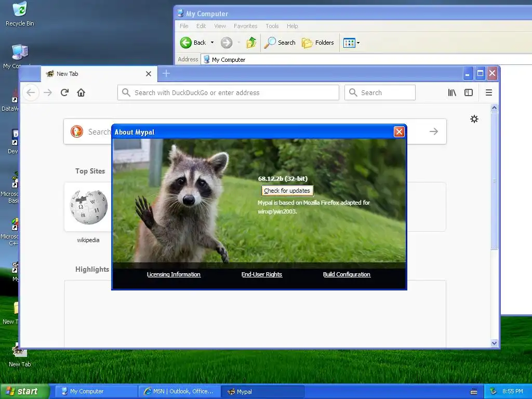Click the keyboard icon in taskbar

point(474,392)
